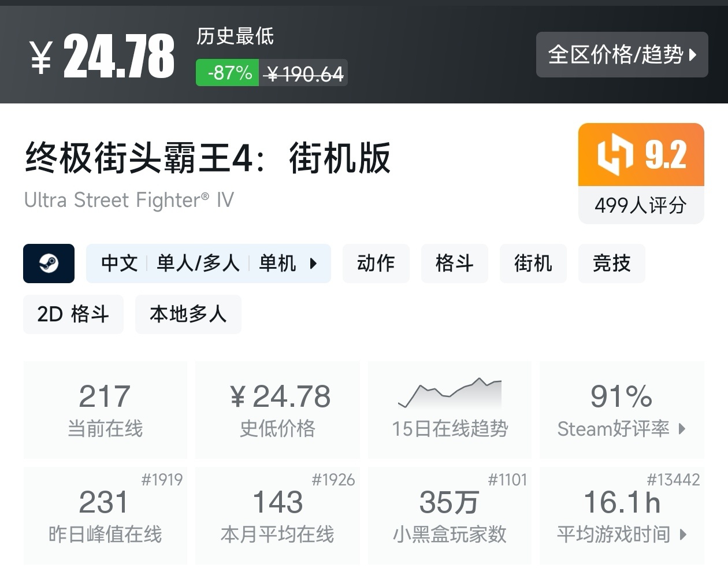Screen dimensions: 728x575
Task: Open the 全区价格/趋势 price trend button
Action: [622, 55]
